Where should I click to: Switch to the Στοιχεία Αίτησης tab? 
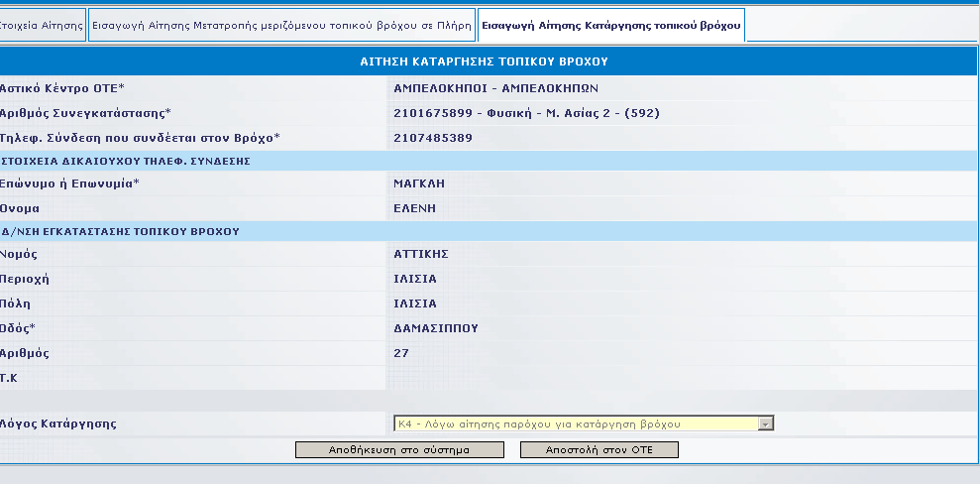pyautogui.click(x=43, y=26)
